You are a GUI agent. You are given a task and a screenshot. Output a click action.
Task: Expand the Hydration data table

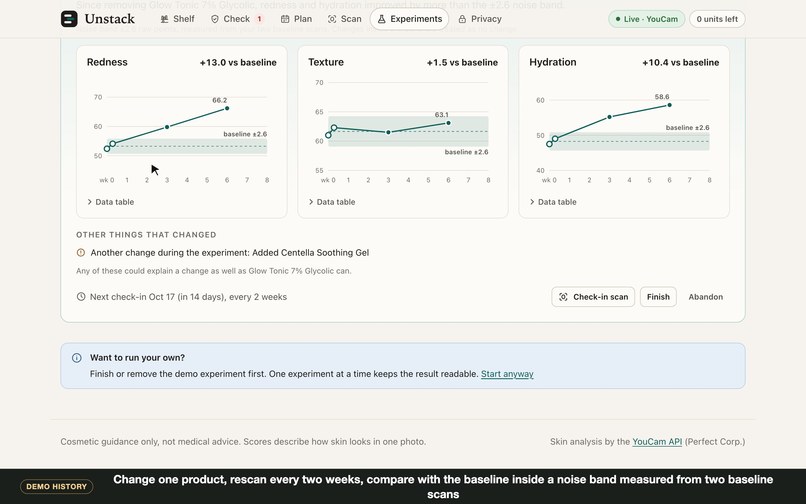pyautogui.click(x=553, y=202)
